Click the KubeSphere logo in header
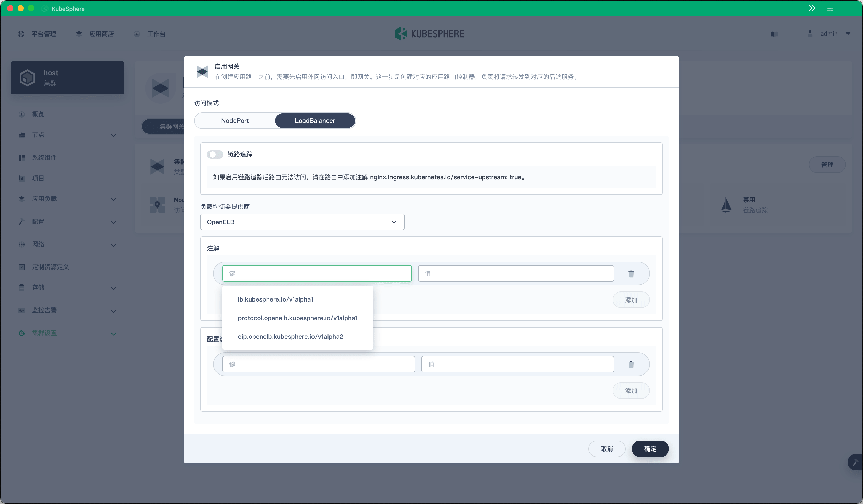Viewport: 863px width, 504px height. point(429,34)
